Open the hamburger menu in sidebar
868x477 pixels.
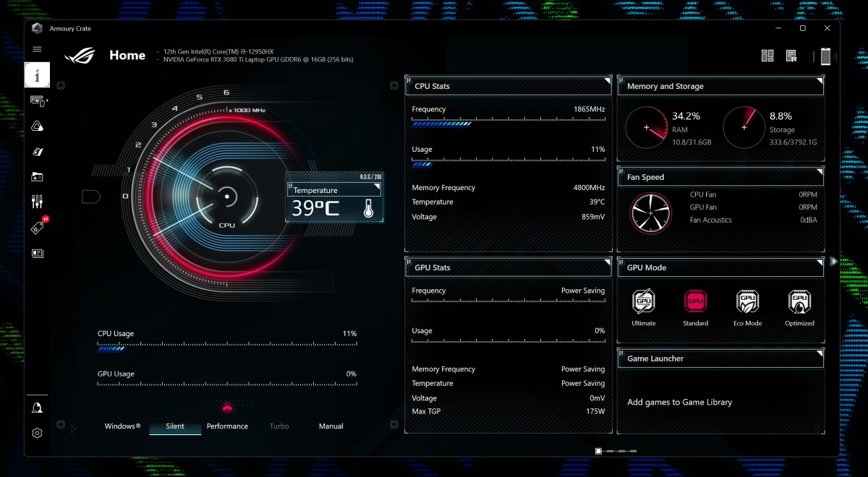tap(37, 49)
